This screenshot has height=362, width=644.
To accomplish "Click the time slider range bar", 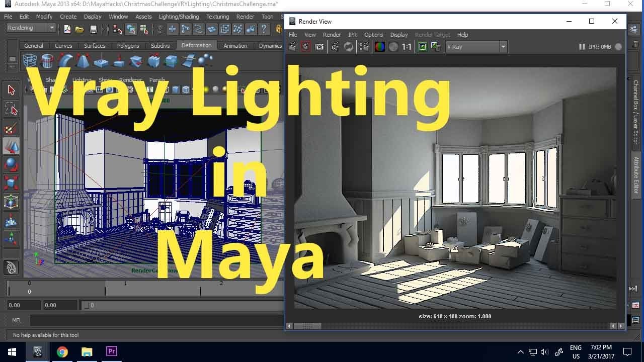I will point(184,305).
